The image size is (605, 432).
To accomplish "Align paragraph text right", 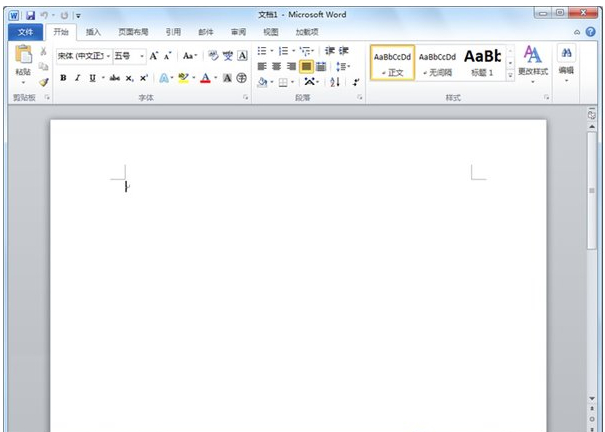I will coord(291,66).
